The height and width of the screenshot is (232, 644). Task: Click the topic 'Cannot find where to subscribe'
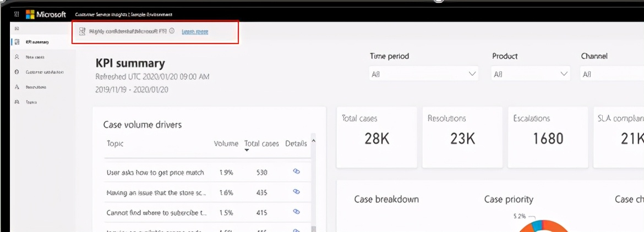pyautogui.click(x=156, y=212)
